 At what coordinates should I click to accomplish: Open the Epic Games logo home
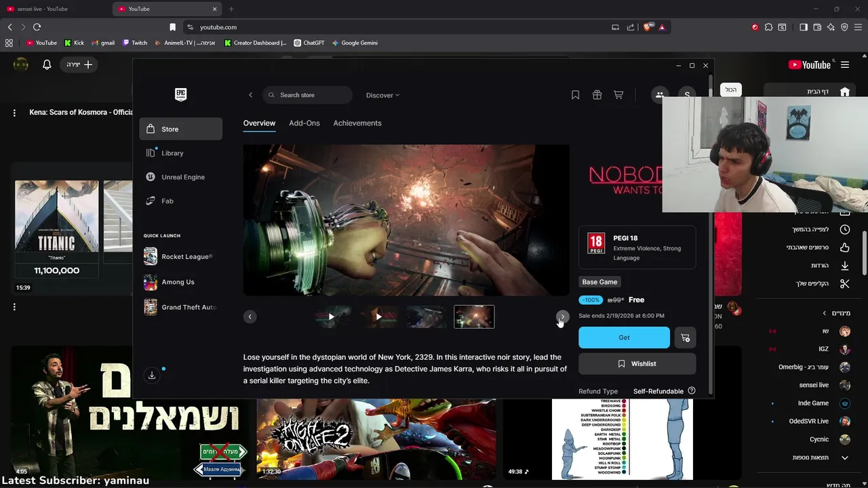180,94
